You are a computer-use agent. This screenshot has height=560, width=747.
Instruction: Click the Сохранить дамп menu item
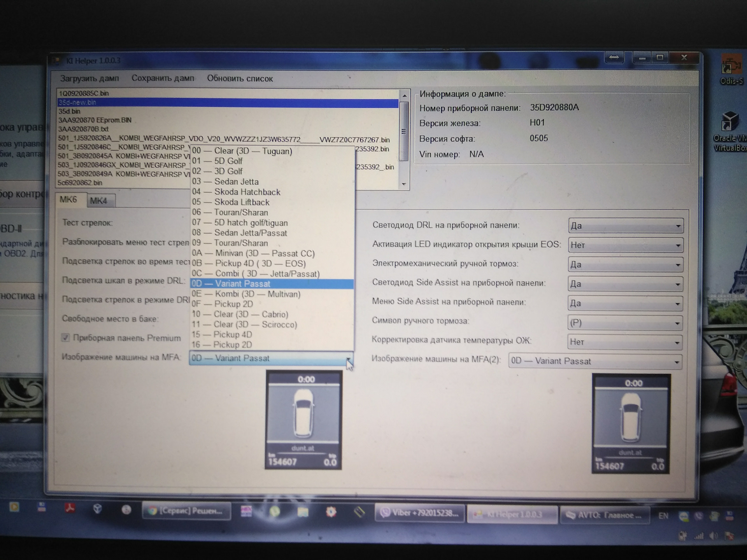pos(163,78)
